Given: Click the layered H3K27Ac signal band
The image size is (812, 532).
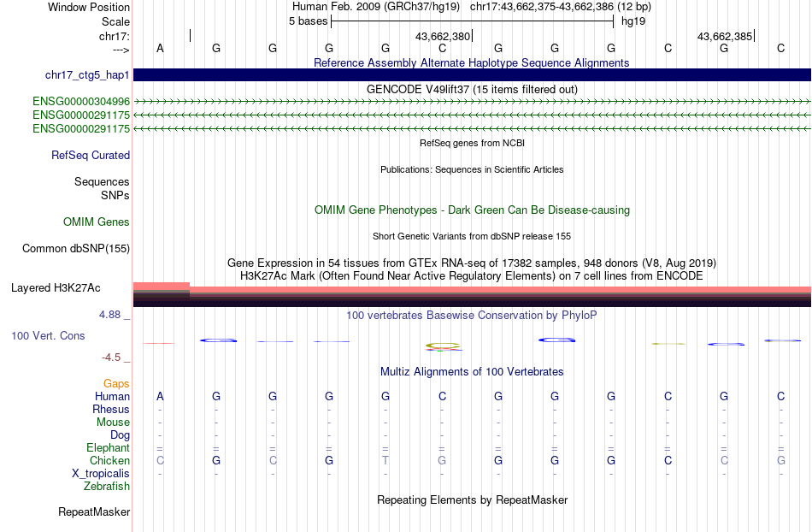Looking at the screenshot, I should [472, 296].
